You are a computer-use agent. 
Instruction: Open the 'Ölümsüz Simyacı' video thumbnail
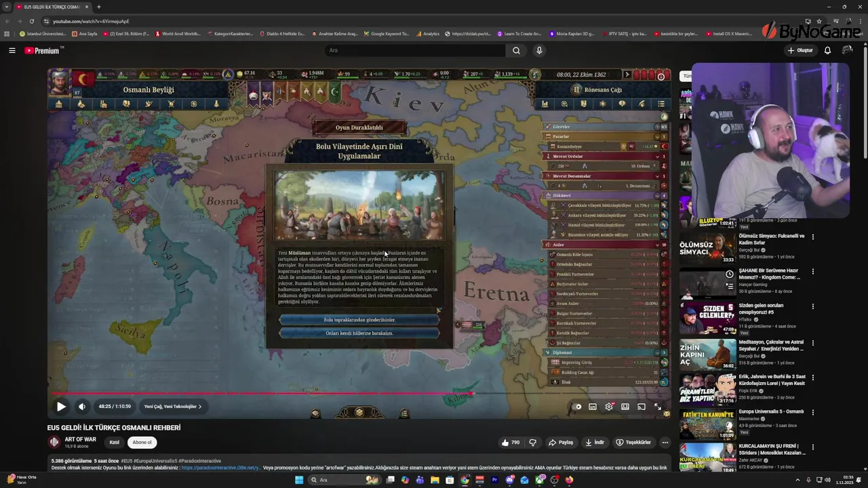tap(707, 247)
